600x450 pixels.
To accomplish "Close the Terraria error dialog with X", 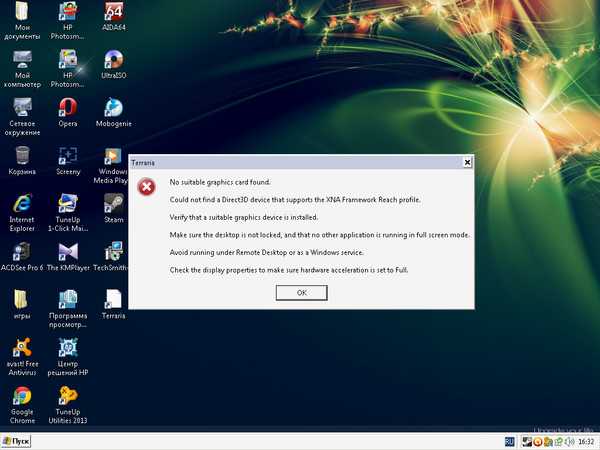I will click(x=467, y=163).
